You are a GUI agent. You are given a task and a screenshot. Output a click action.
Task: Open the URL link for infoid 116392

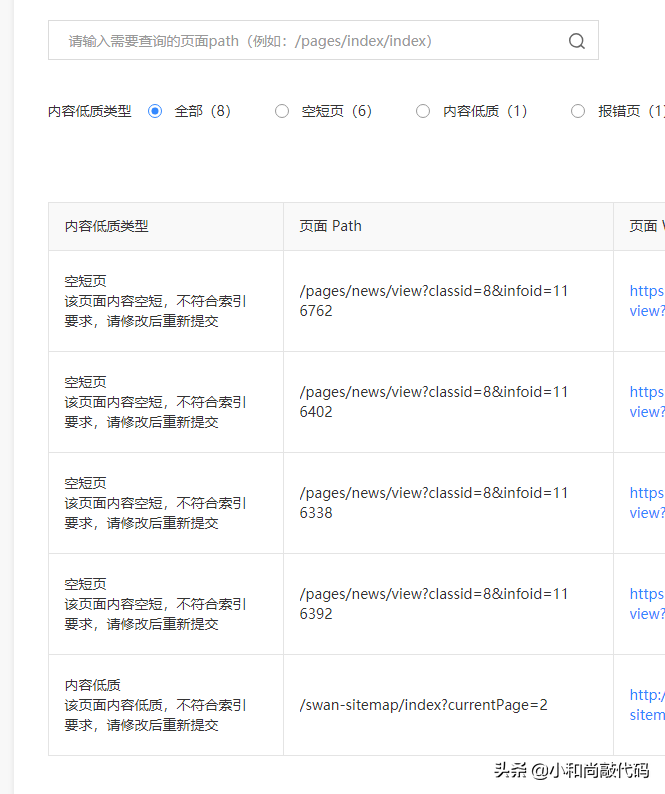pos(647,604)
